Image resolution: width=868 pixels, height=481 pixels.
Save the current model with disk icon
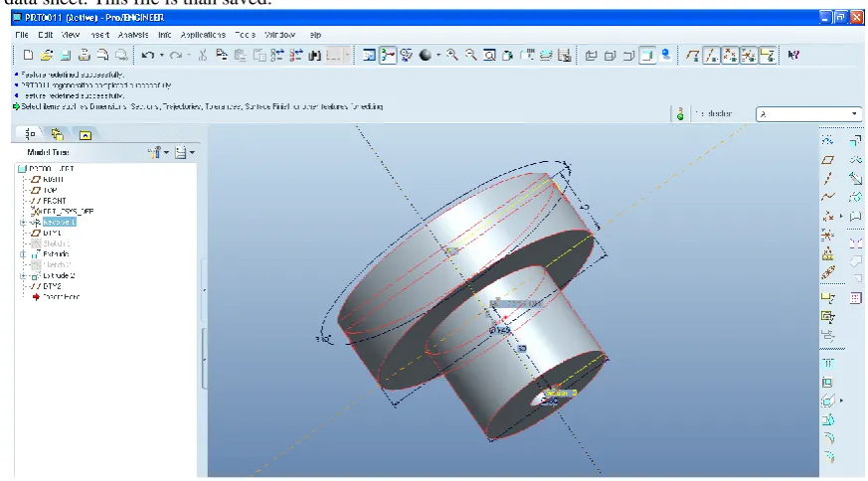tap(66, 55)
